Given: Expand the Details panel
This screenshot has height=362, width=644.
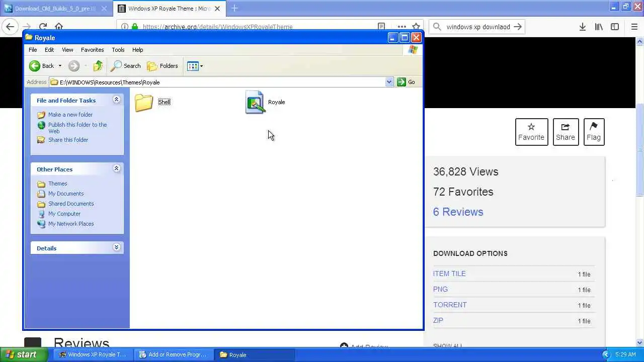Looking at the screenshot, I should [x=116, y=247].
